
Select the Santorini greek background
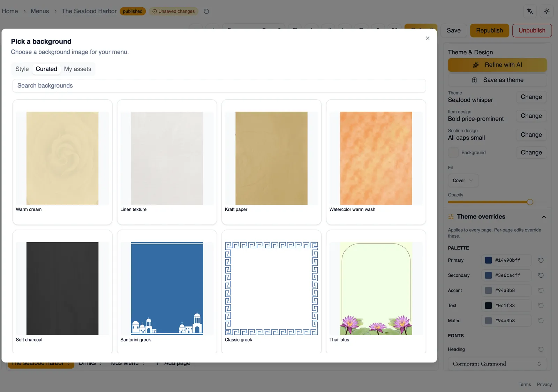(167, 292)
